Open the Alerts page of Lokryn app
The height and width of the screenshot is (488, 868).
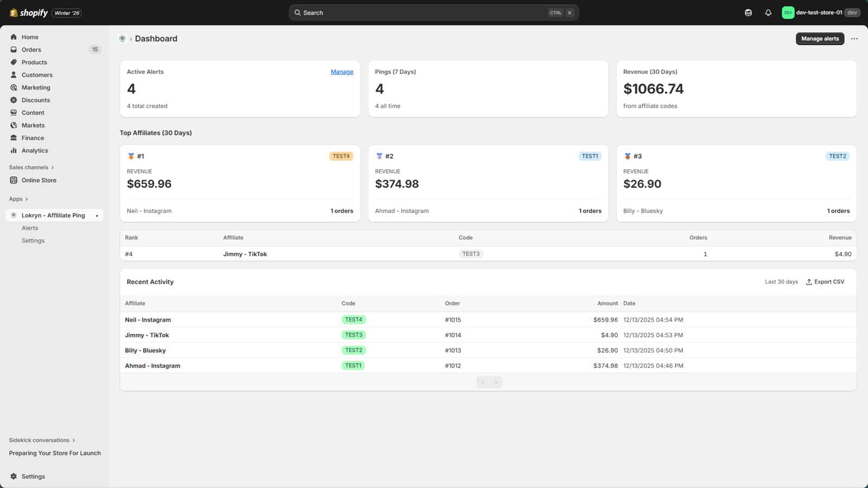pyautogui.click(x=30, y=228)
